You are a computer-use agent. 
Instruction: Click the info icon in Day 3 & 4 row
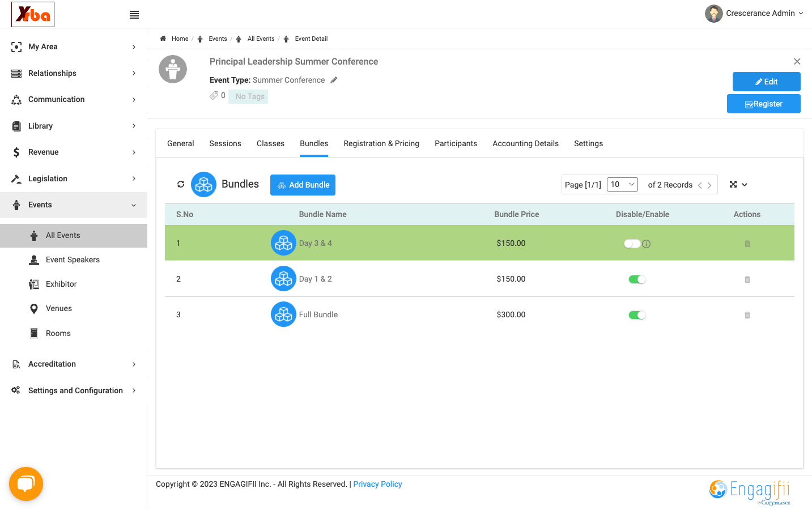click(x=647, y=244)
